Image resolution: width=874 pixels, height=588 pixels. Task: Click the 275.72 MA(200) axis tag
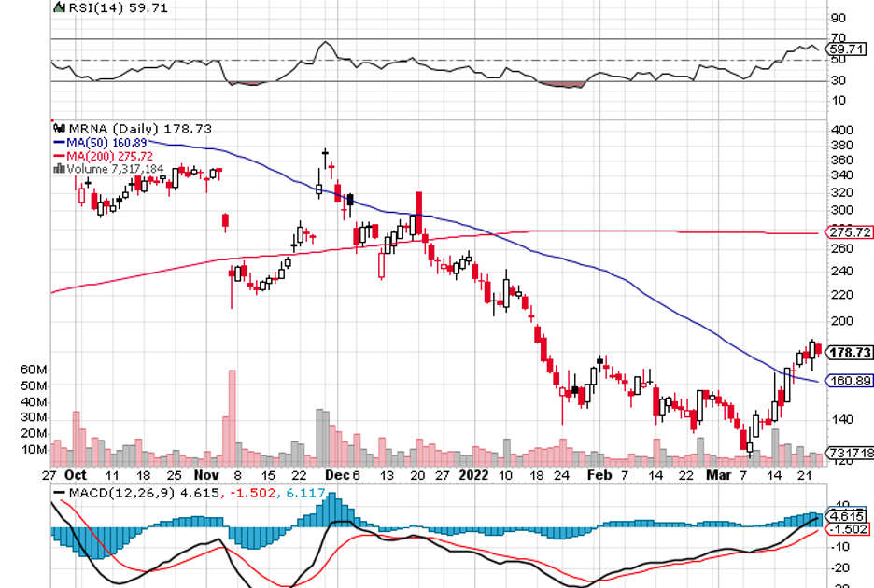(850, 231)
